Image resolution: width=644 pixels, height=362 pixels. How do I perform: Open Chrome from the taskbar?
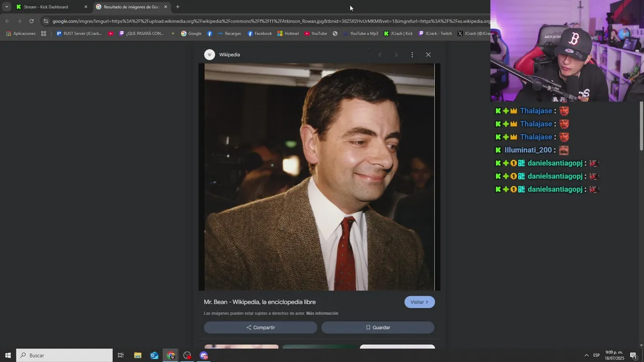(171, 355)
